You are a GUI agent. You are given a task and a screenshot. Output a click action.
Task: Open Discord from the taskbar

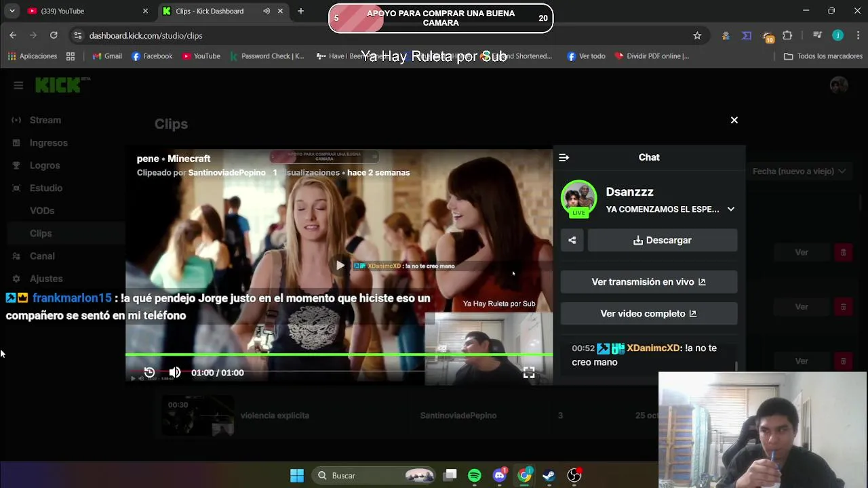(500, 475)
